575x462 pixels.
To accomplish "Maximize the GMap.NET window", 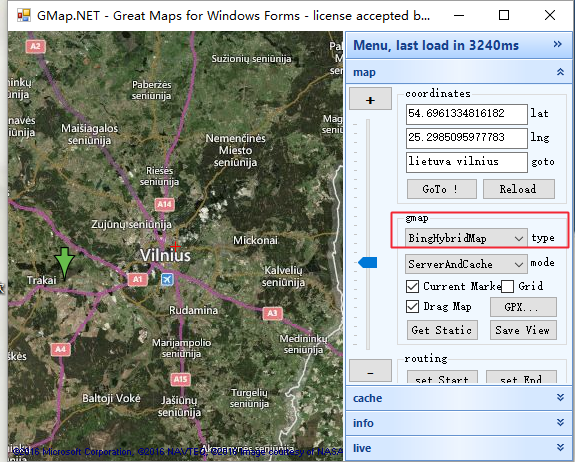I will (x=504, y=15).
